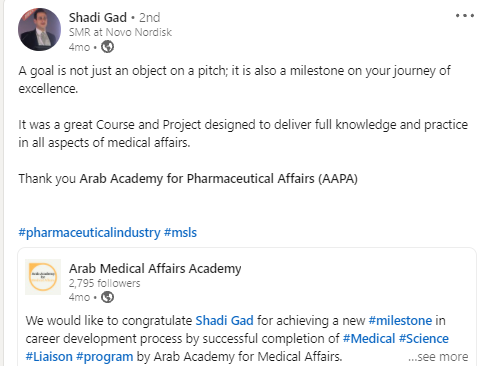Image resolution: width=483 pixels, height=366 pixels.
Task: Click the Shadi Gad mention in shared post
Action: coord(224,320)
